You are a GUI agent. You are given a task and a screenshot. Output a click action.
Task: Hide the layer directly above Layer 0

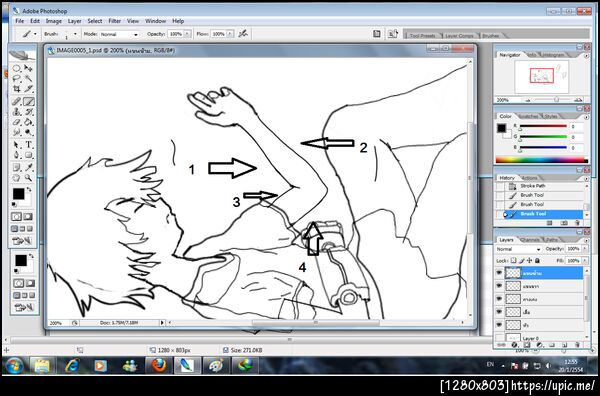point(499,325)
